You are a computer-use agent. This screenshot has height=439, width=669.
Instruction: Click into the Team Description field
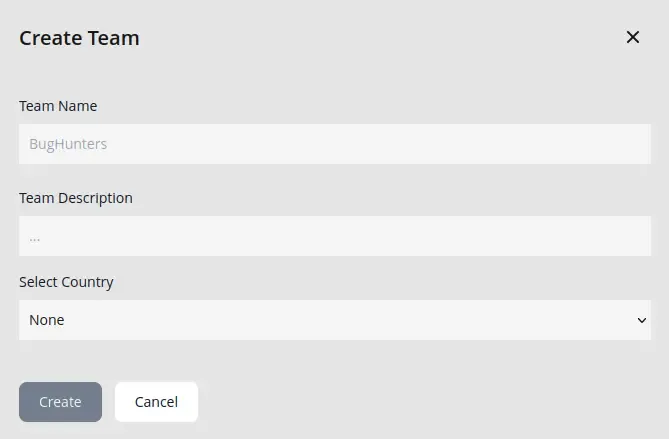tap(335, 236)
